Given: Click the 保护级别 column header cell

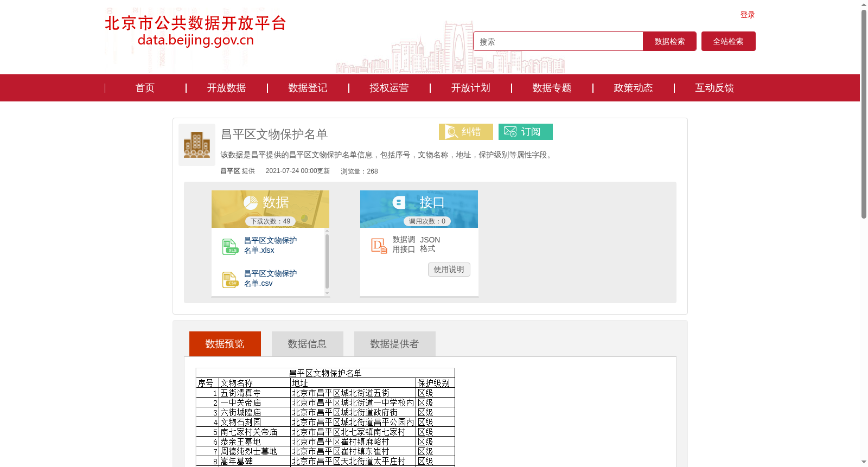Looking at the screenshot, I should 435,383.
